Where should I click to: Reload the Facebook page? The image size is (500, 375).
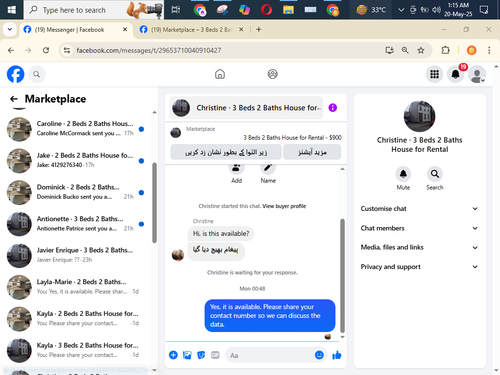click(x=46, y=50)
